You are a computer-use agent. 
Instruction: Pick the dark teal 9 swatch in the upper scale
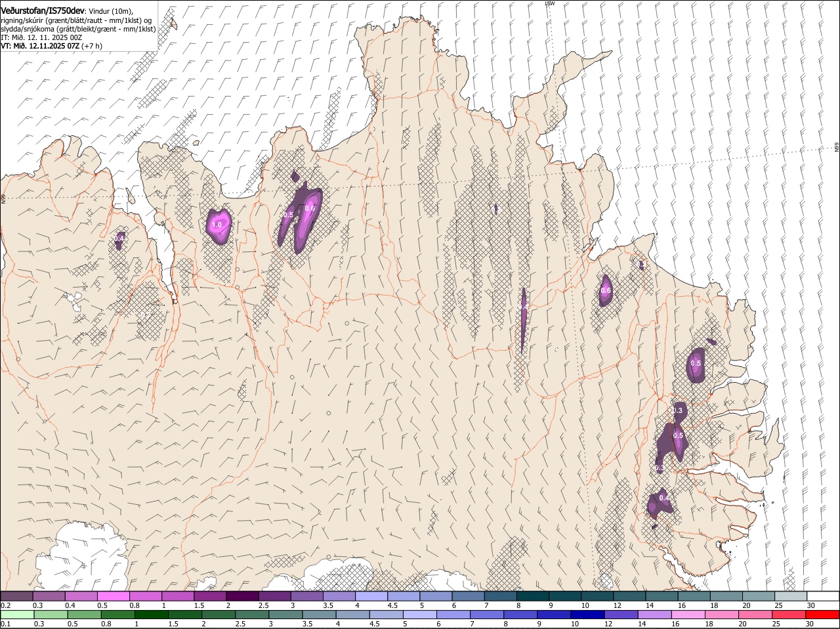(566, 596)
